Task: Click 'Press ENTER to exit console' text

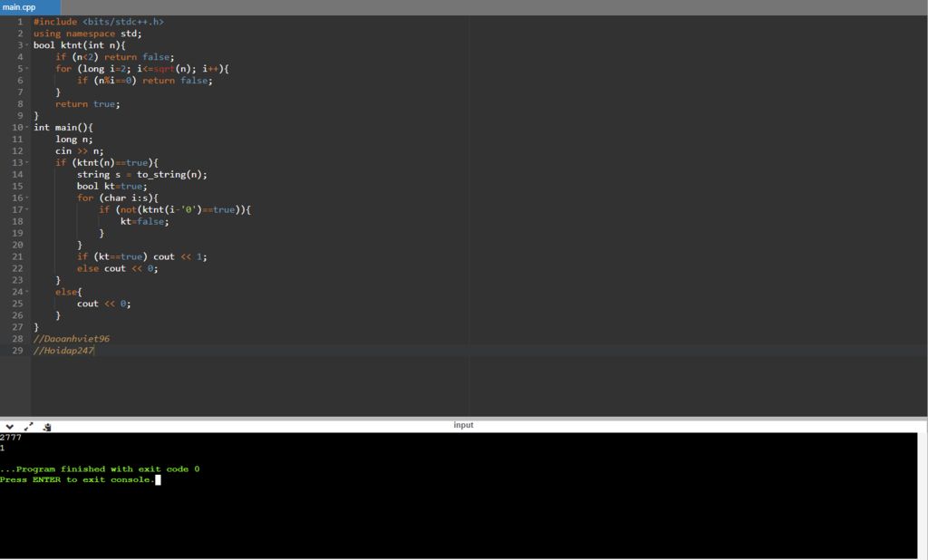Action: coord(77,479)
